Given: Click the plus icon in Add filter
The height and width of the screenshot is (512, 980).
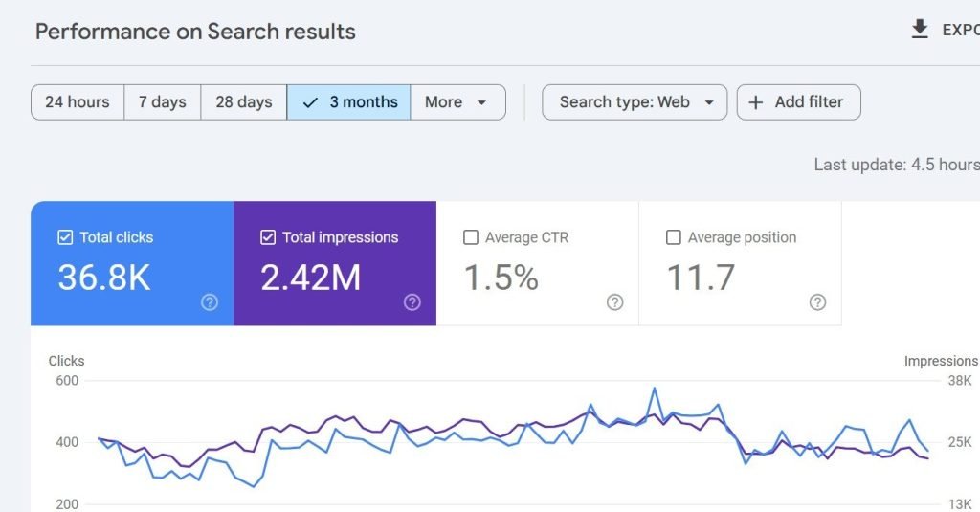Looking at the screenshot, I should point(756,102).
